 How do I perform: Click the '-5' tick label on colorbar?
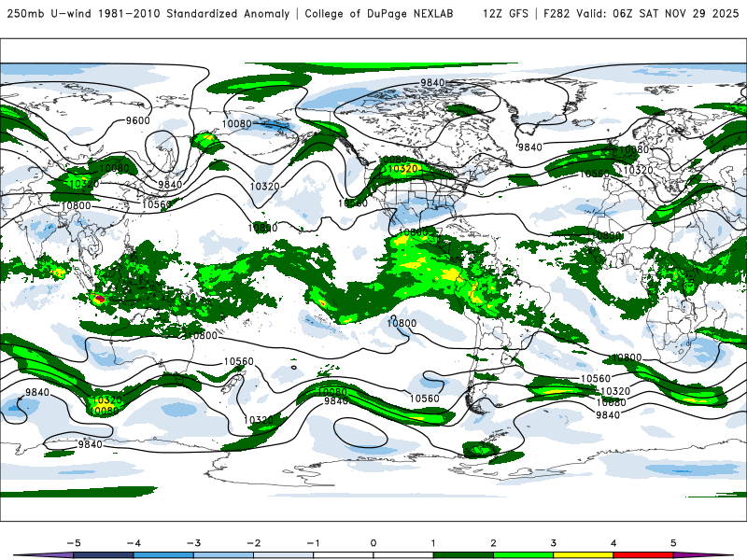pyautogui.click(x=74, y=543)
